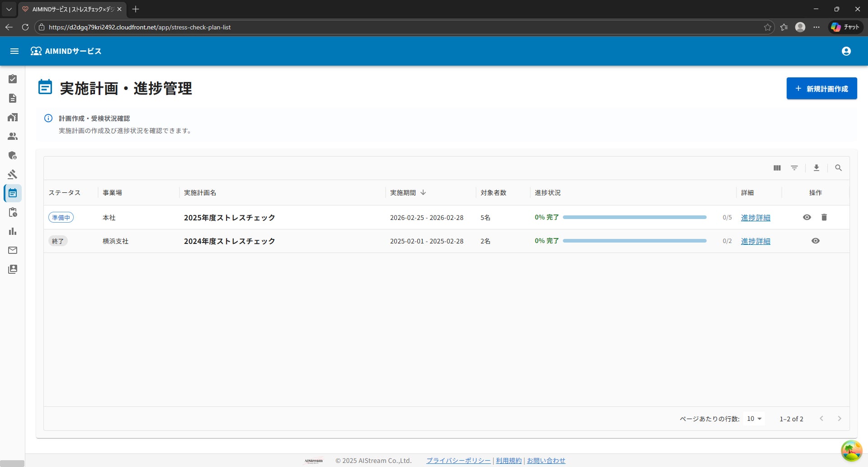Sort by 実施期間 column header
Image resolution: width=868 pixels, height=467 pixels.
[403, 193]
